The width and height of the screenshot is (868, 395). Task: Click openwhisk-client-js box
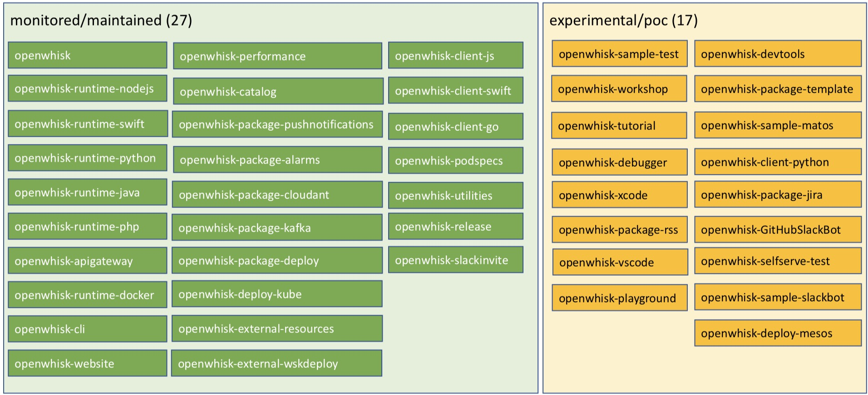coord(456,55)
